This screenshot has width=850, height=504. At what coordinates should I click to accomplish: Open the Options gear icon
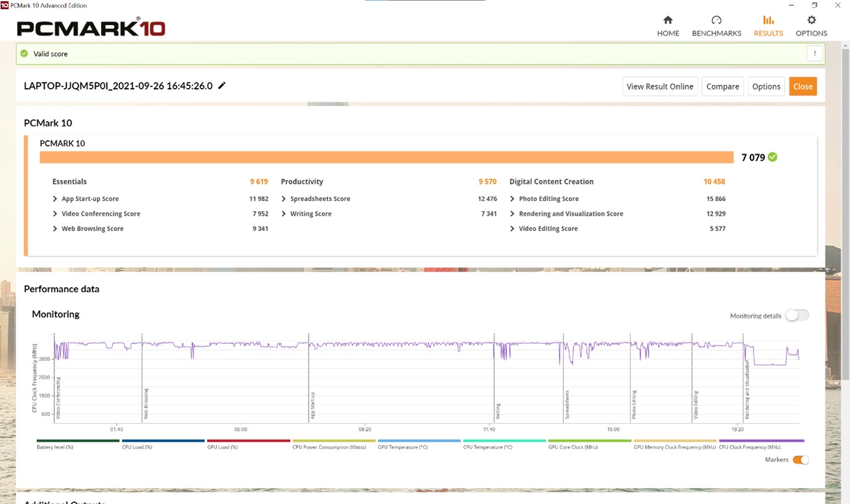(811, 20)
